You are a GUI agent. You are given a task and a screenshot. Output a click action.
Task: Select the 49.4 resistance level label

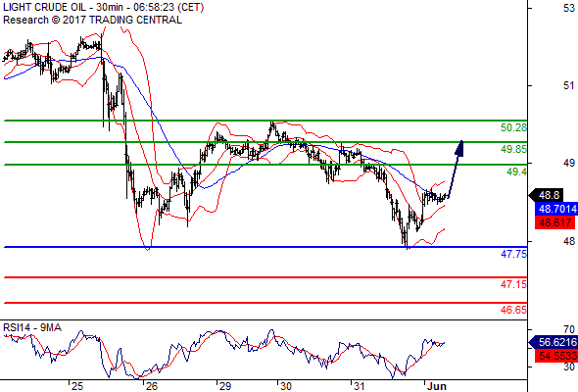click(516, 171)
